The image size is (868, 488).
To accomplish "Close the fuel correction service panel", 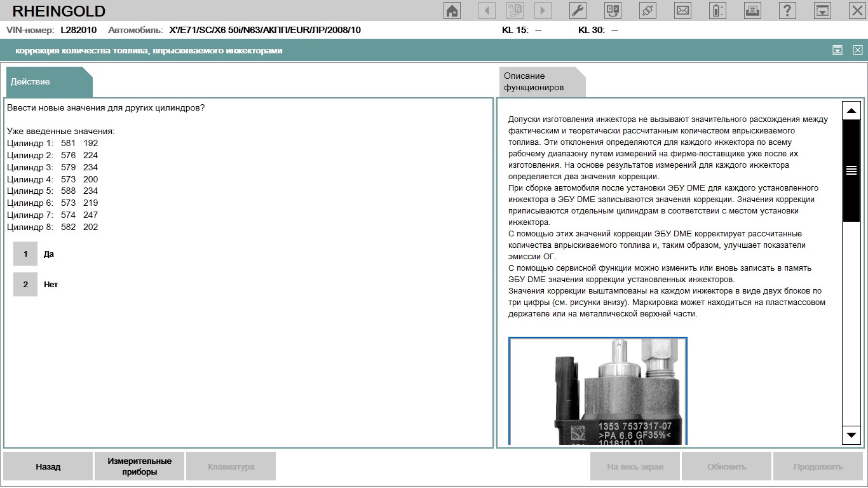I will click(857, 50).
